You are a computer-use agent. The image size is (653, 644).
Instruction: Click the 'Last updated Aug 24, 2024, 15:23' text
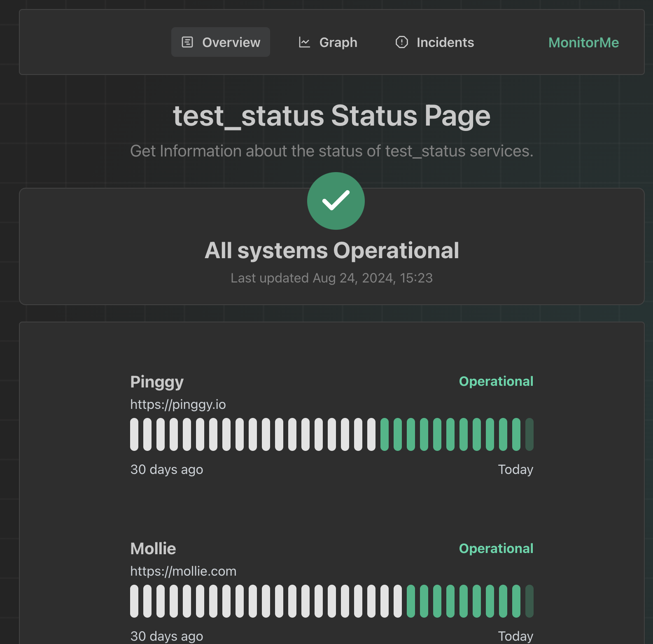(x=332, y=278)
